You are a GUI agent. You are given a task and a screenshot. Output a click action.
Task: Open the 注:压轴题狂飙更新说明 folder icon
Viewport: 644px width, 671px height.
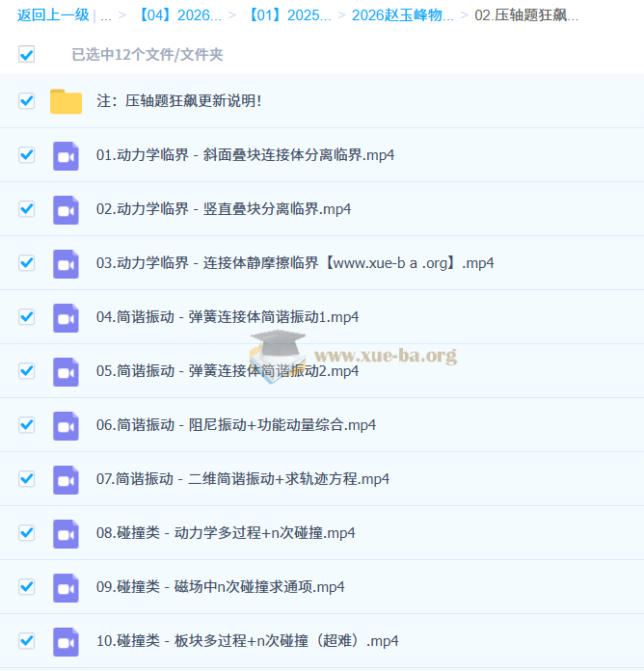[x=66, y=101]
